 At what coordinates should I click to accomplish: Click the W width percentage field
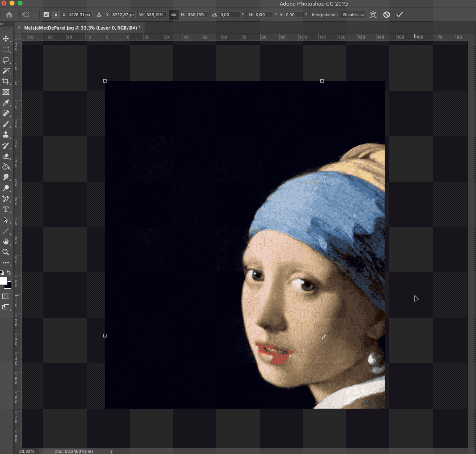pos(156,15)
